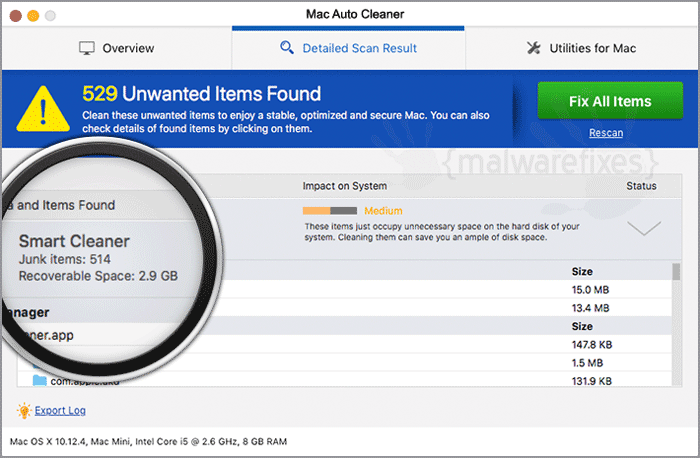Select the 147.8 KB size entry
The image size is (700, 458).
(x=592, y=345)
